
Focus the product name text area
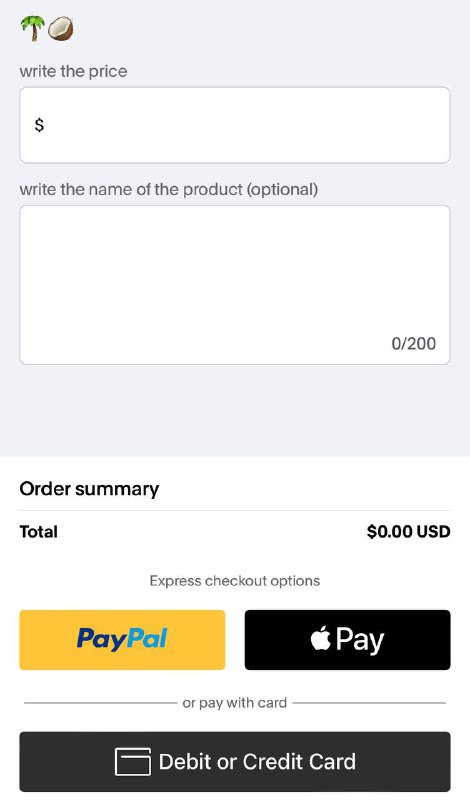235,285
